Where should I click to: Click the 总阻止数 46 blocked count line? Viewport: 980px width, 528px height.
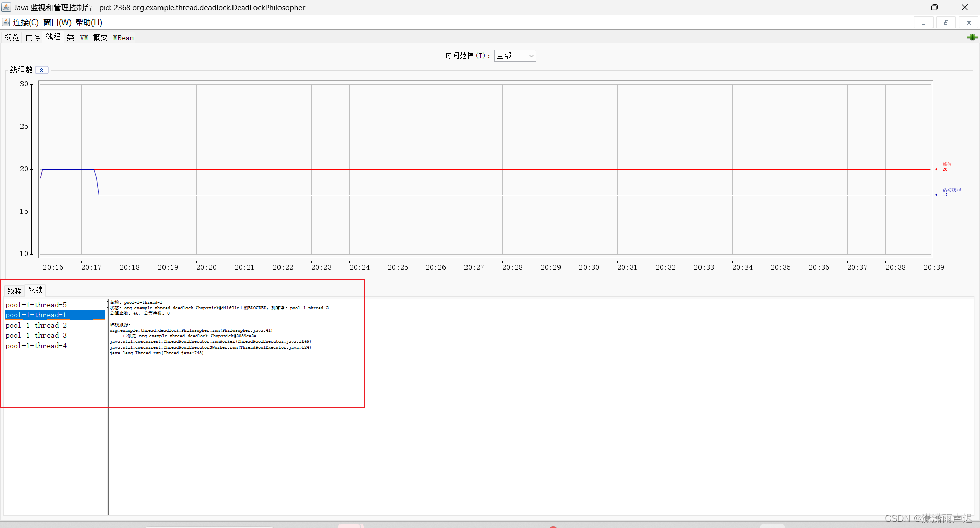coord(139,314)
